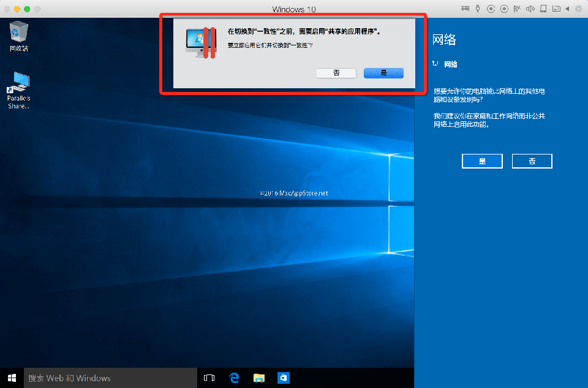This screenshot has width=588, height=388.
Task: Click 是 to allow network device discovery
Action: pyautogui.click(x=482, y=161)
